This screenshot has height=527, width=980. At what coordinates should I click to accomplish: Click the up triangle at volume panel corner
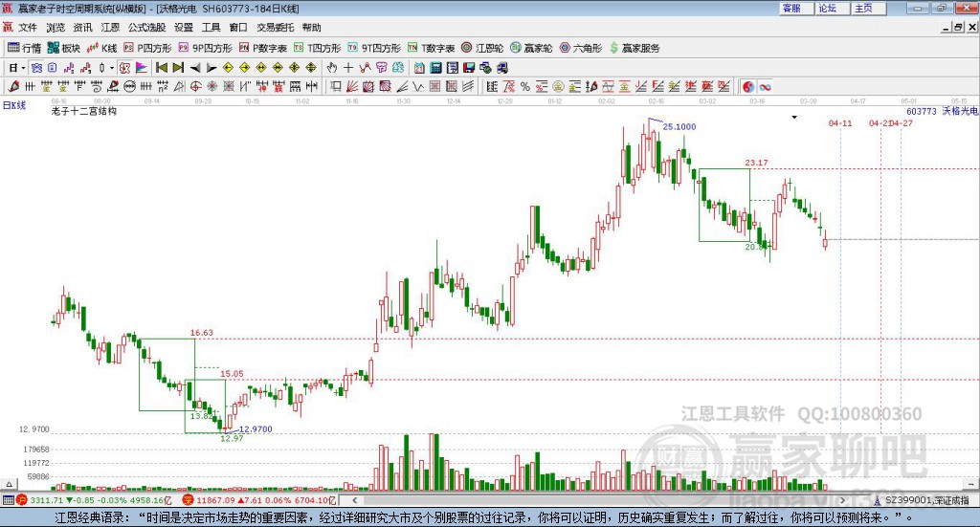coord(9,484)
